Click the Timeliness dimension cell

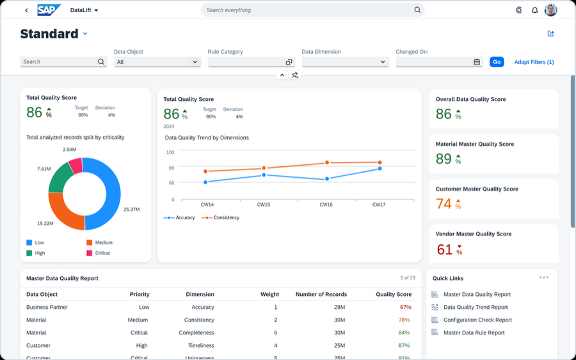(x=201, y=346)
